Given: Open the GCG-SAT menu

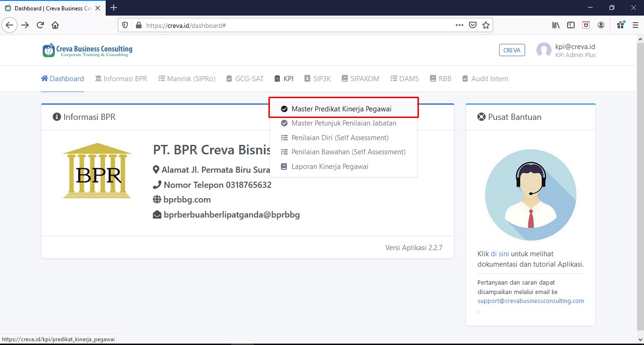Looking at the screenshot, I should (245, 79).
